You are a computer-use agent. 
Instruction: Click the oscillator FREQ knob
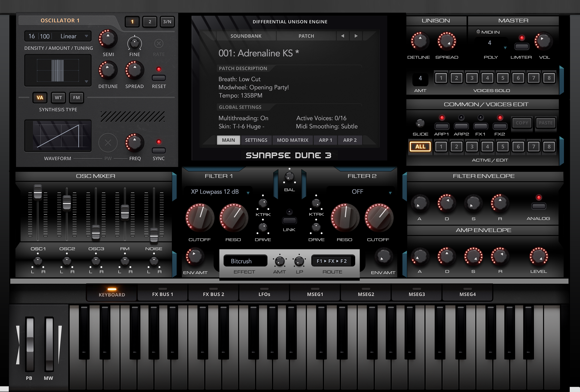134,142
